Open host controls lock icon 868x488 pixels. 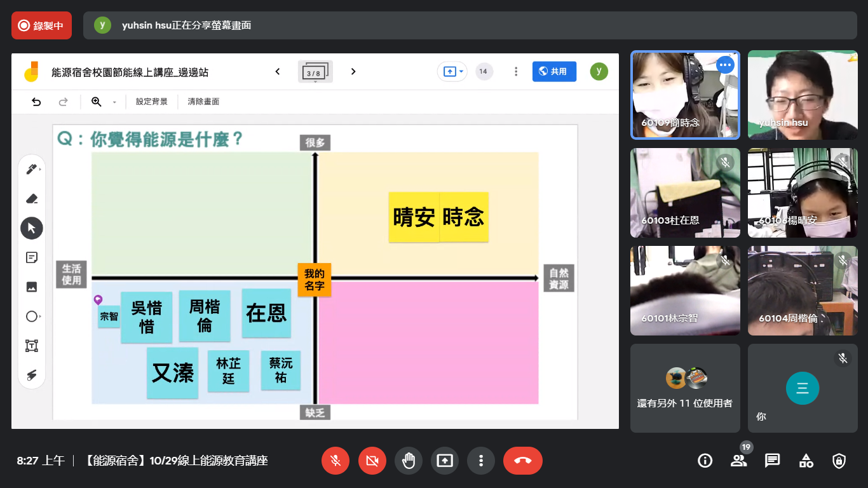[839, 461]
